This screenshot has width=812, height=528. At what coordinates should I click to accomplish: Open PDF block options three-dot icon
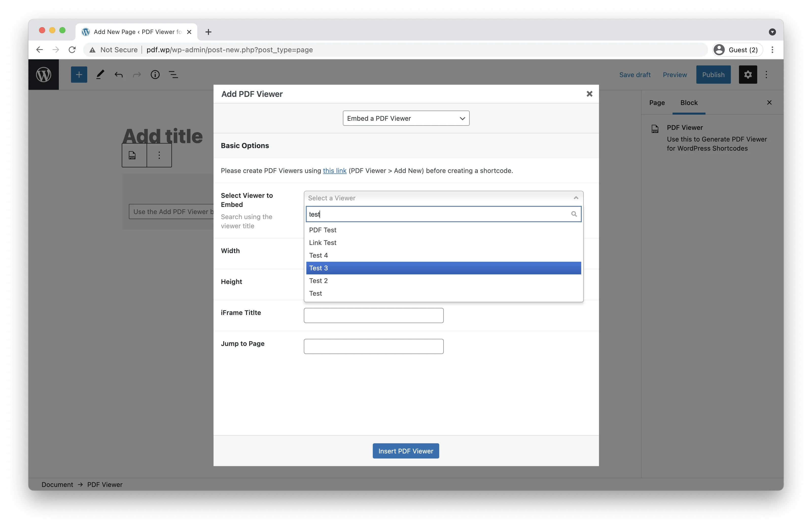pyautogui.click(x=159, y=155)
